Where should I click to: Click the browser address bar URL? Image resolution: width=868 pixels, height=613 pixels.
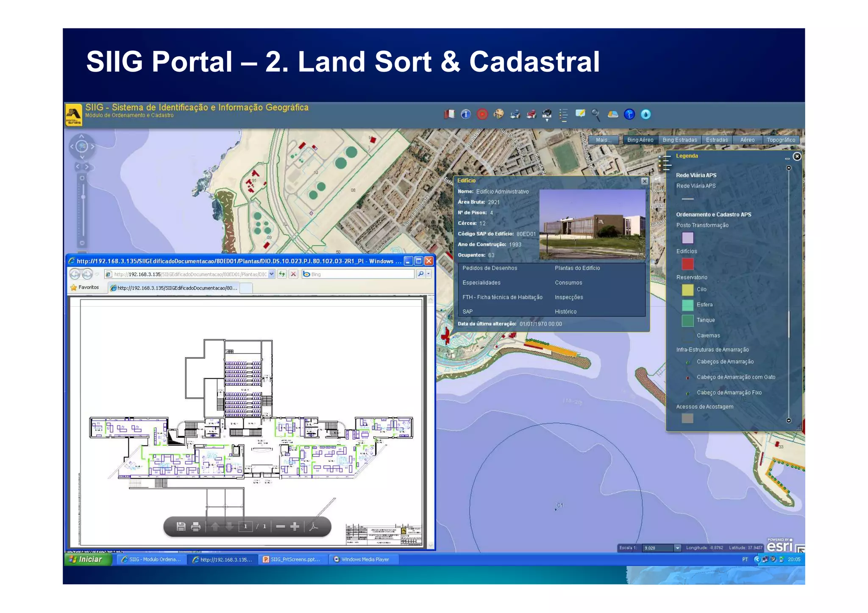point(190,275)
